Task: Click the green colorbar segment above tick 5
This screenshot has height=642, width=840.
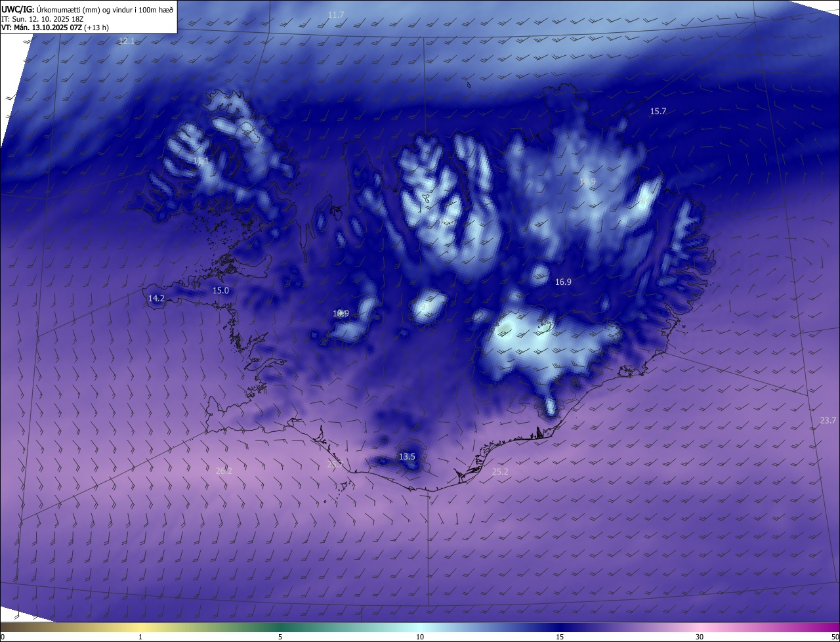Action: 280,627
